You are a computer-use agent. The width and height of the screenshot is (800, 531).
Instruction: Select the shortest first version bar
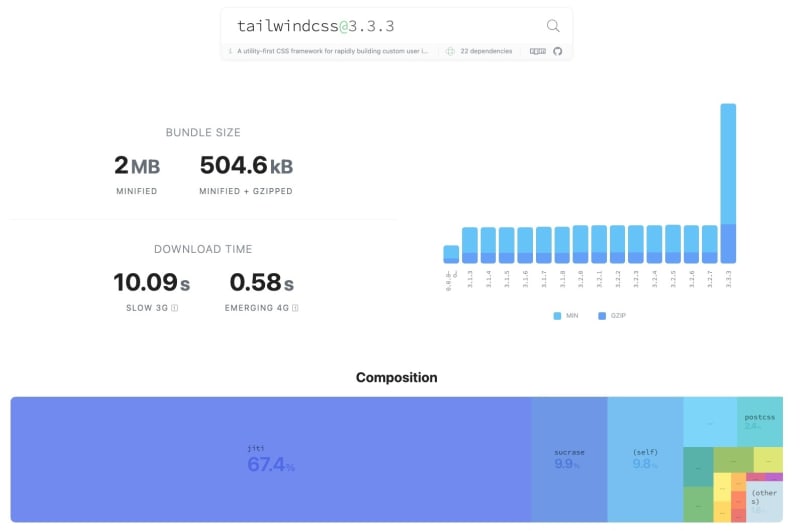pos(451,255)
